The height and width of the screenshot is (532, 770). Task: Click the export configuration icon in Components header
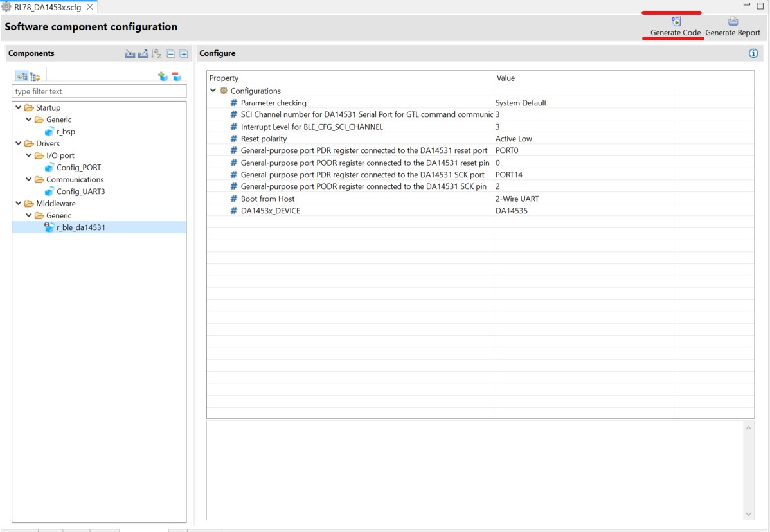pos(143,53)
